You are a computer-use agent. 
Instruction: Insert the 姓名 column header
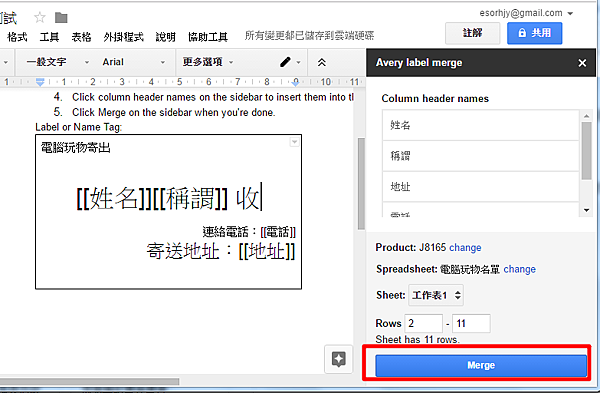pyautogui.click(x=481, y=125)
